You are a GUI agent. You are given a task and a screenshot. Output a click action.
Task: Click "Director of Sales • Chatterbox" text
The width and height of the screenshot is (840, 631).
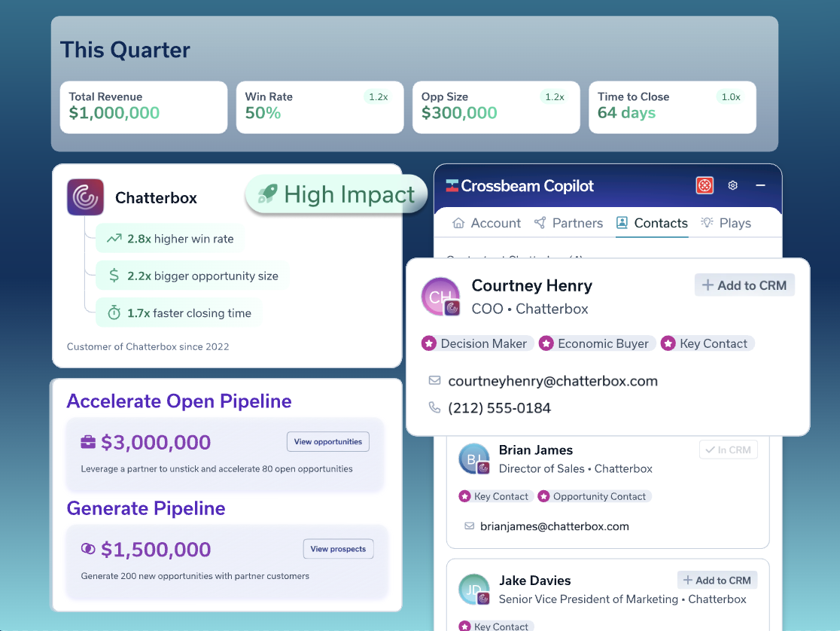(x=575, y=468)
